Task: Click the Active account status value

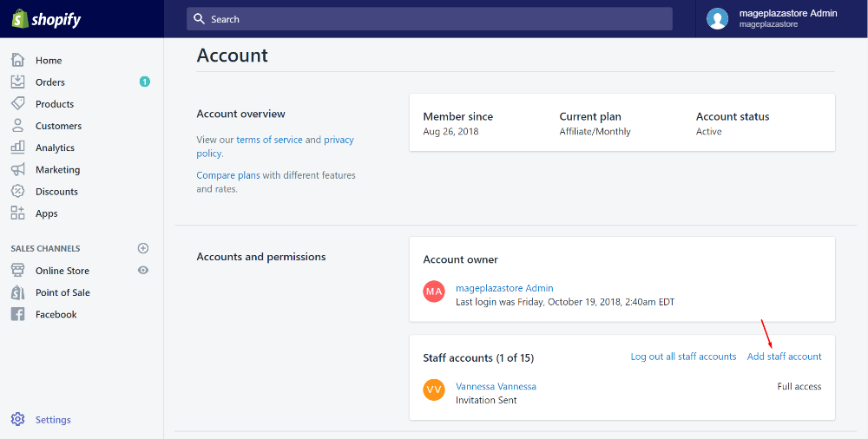Action: (708, 131)
